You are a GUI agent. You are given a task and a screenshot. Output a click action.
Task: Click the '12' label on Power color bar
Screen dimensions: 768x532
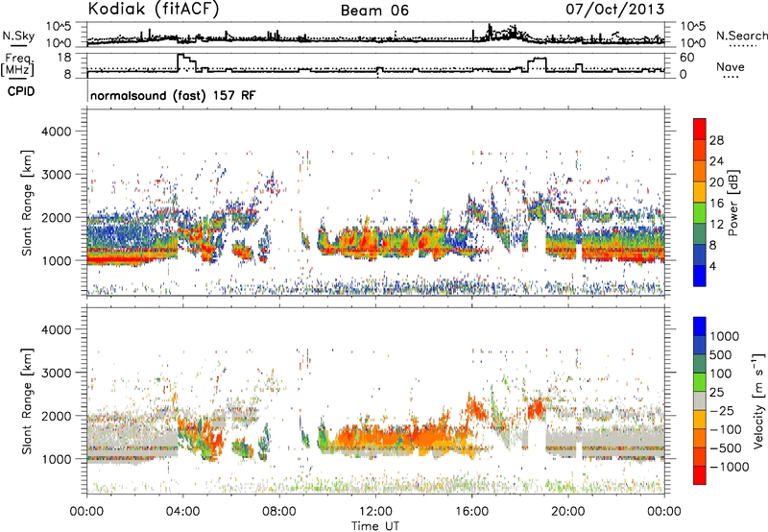tap(716, 225)
